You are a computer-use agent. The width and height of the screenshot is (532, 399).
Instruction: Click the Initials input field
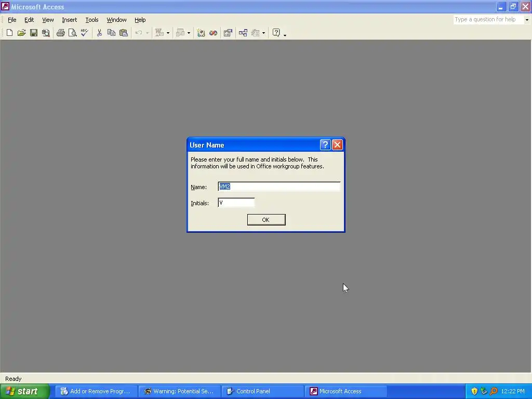pos(236,203)
